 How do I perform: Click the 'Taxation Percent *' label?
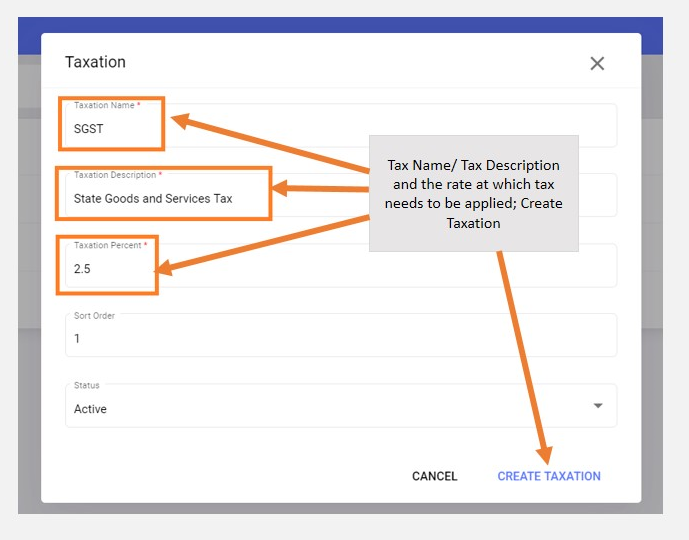(x=110, y=245)
